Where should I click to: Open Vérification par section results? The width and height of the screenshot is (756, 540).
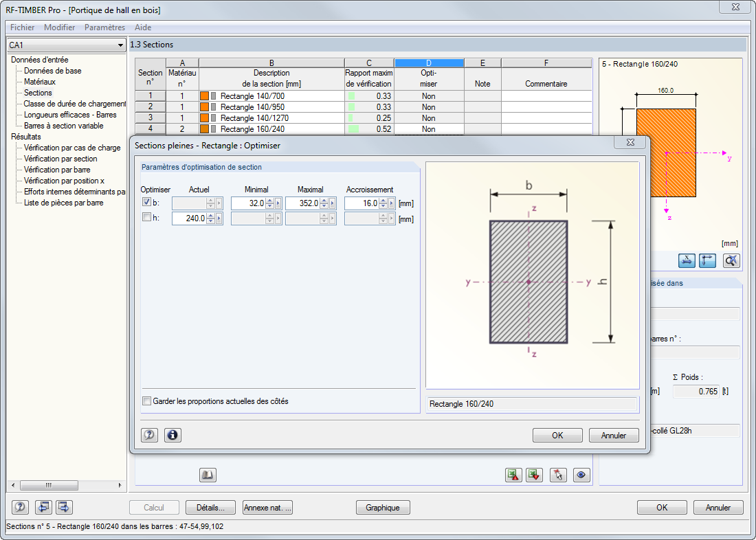pos(60,159)
